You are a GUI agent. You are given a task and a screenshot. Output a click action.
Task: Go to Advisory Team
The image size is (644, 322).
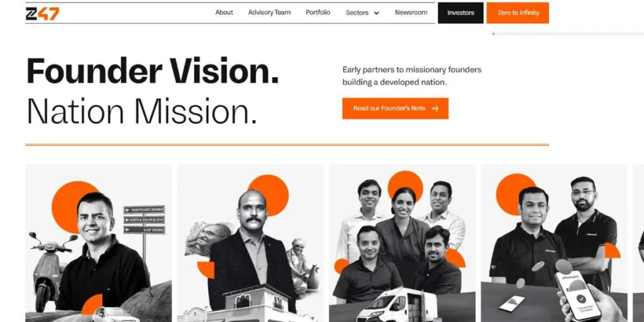click(x=269, y=13)
